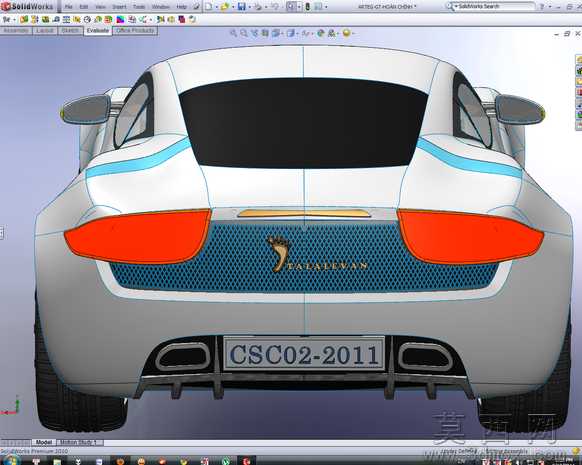Viewport: 582px width, 465px height.
Task: Open the Mass Properties tool
Action: tap(66, 19)
